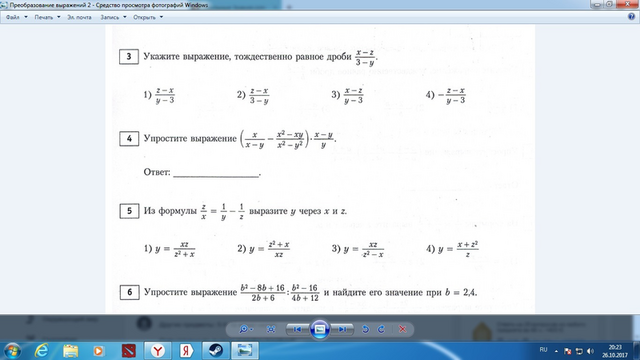The image size is (640, 360).
Task: Delete the photo with red X
Action: (x=402, y=329)
